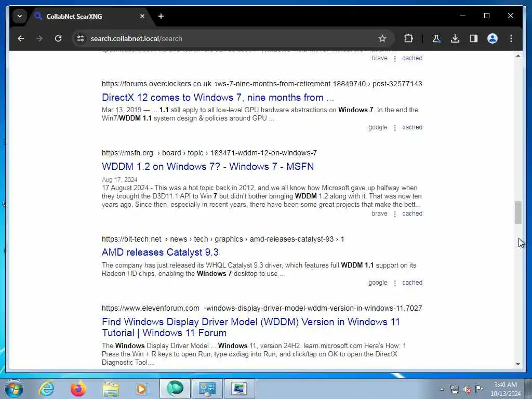Click the msfn.org URL breadcrumb

tap(209, 153)
